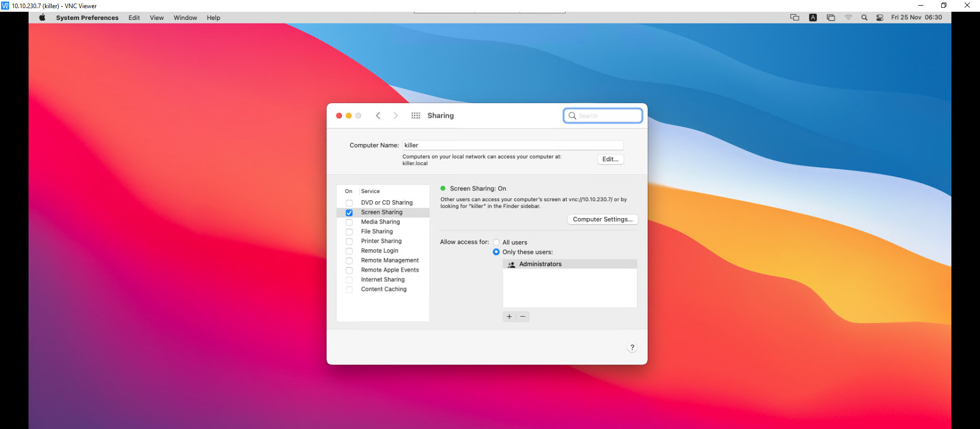Open Control Center in menu bar
980x429 pixels.
point(880,17)
